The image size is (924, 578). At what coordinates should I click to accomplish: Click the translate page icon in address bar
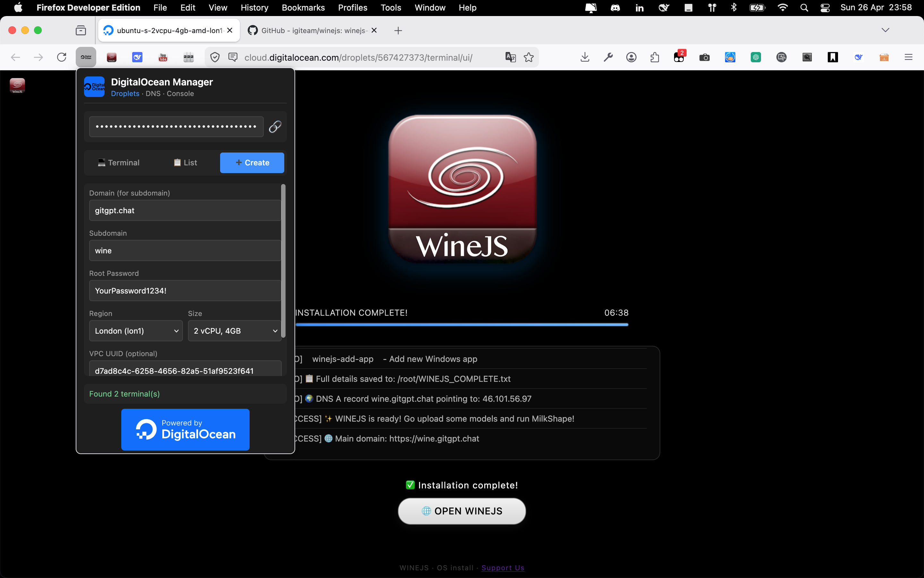point(510,57)
